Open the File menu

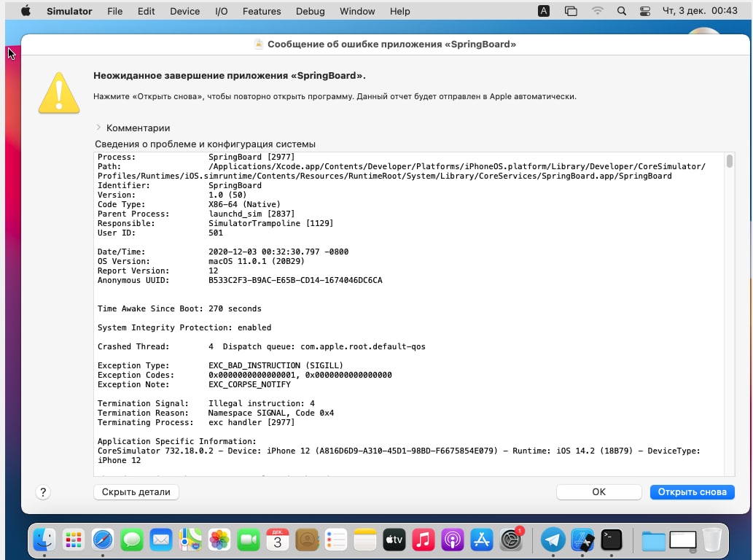pos(114,11)
